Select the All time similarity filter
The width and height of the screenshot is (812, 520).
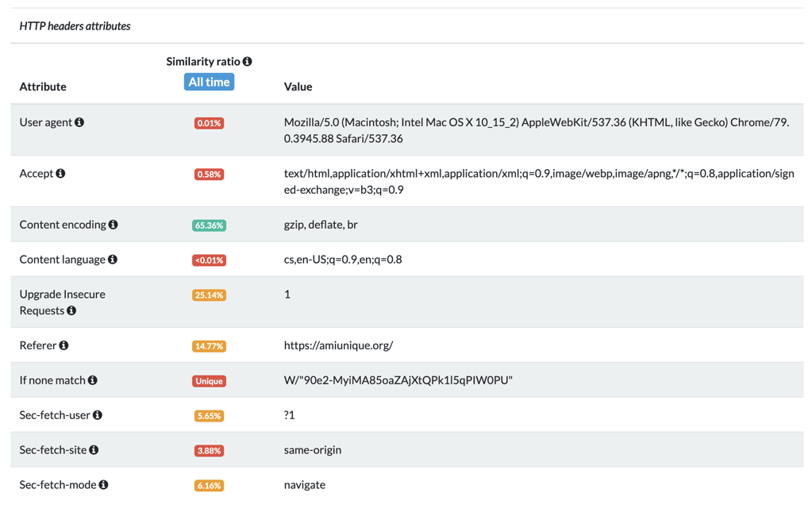(x=209, y=81)
